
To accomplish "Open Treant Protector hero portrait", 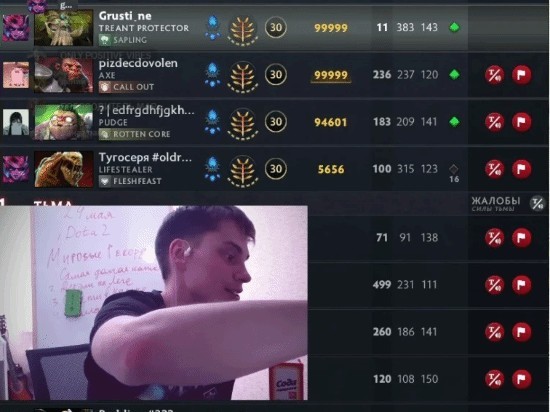I will 63,28.
